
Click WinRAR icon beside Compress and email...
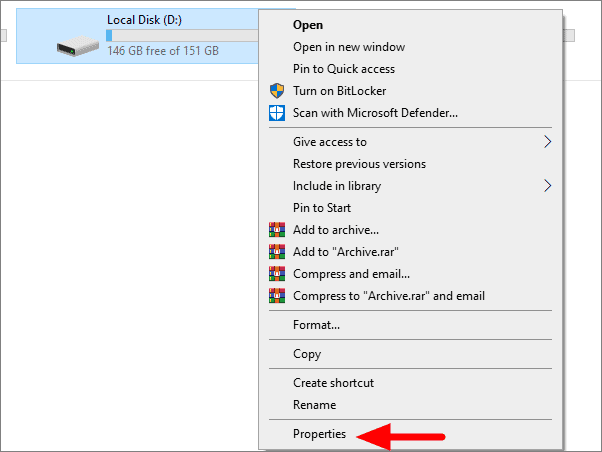277,274
